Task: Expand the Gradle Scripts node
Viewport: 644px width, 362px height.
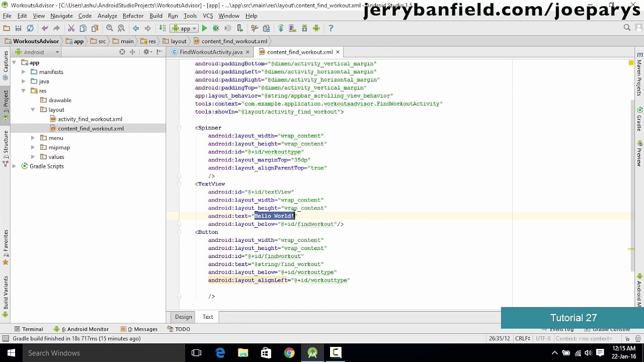Action: (x=14, y=166)
